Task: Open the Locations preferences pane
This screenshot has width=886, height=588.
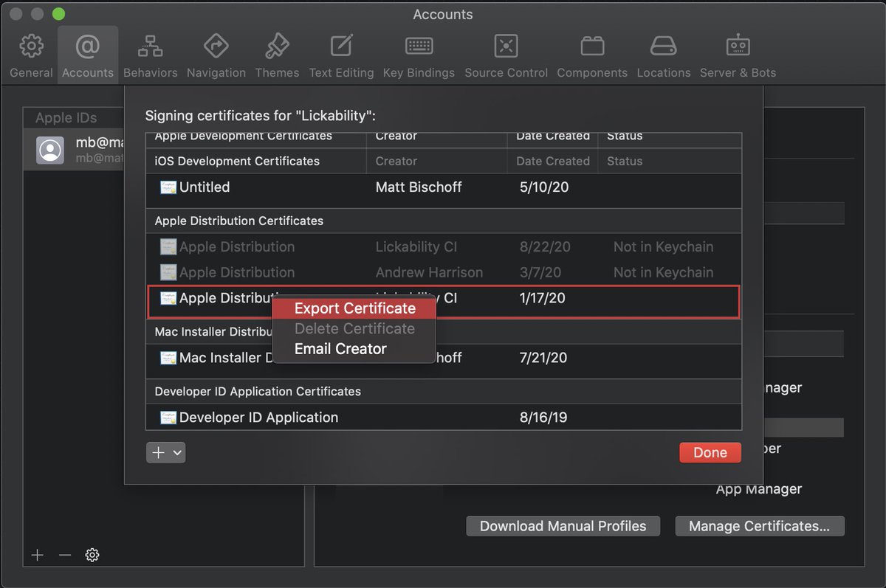Action: coord(663,55)
